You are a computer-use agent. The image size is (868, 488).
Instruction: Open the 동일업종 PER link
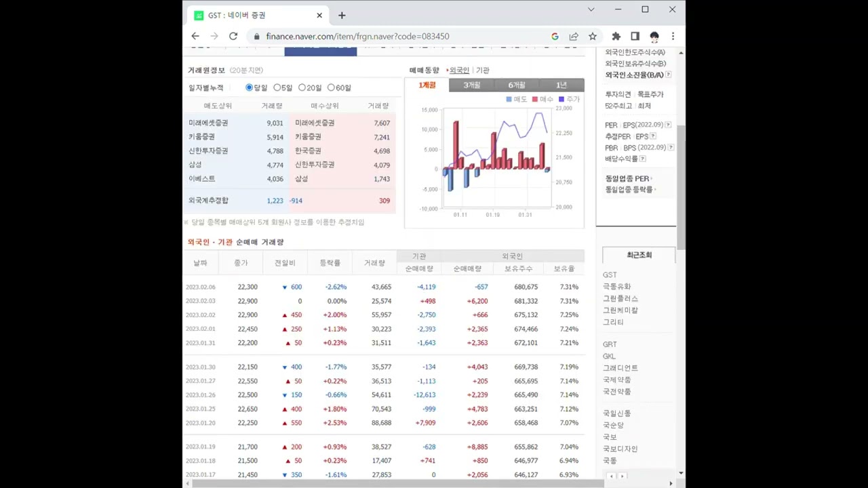627,178
